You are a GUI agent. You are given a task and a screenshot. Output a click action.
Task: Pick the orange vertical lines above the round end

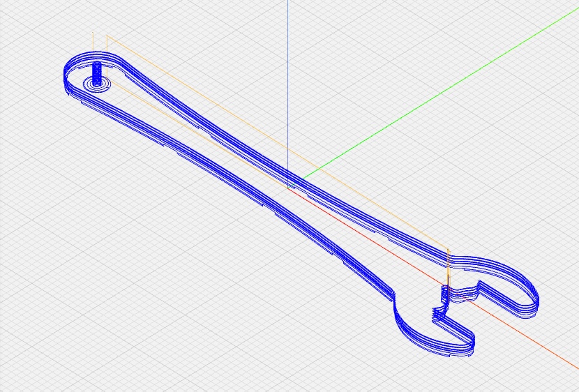pos(93,42)
